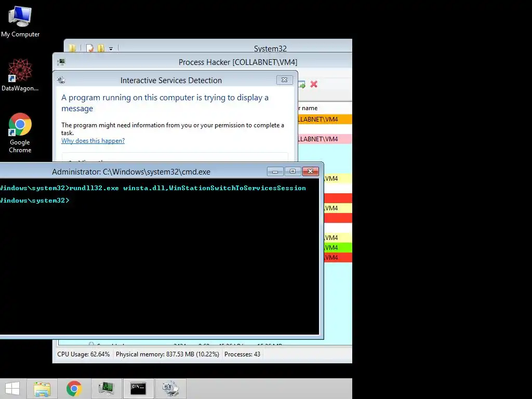Click CPU Usage 62.64% in the status bar
The height and width of the screenshot is (399, 532).
click(x=84, y=354)
